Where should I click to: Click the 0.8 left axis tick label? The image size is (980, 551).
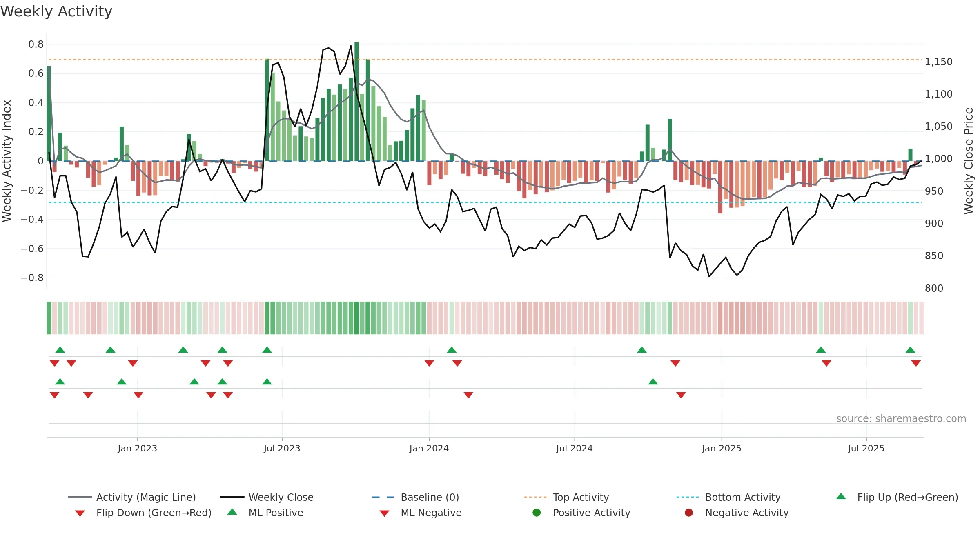36,44
